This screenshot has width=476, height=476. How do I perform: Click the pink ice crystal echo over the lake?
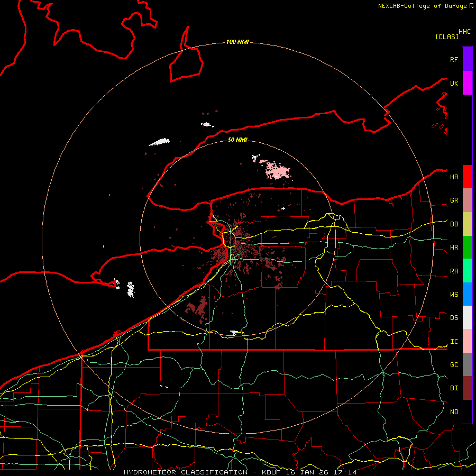tap(277, 171)
